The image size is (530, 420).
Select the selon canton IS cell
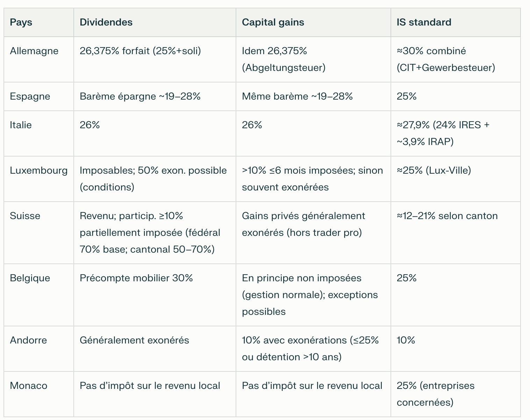point(447,216)
